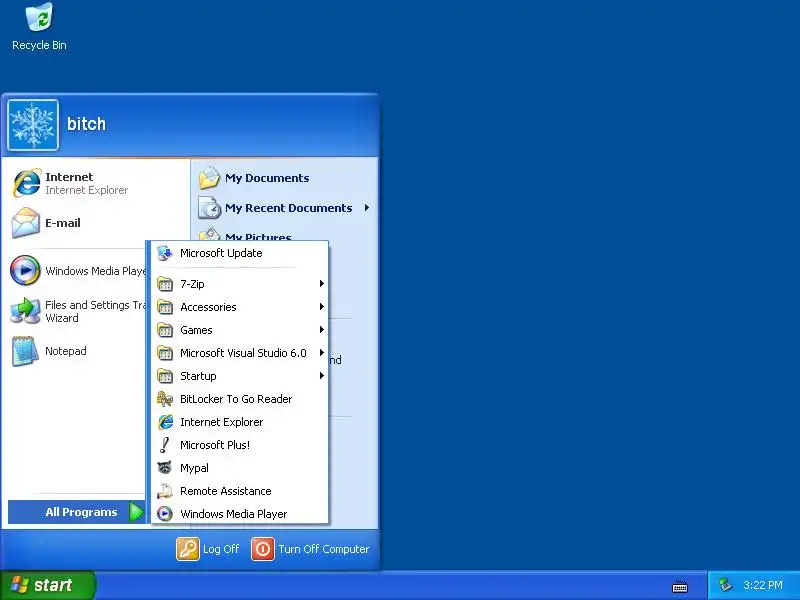The width and height of the screenshot is (800, 600).
Task: Expand the Startup submenu arrow
Action: click(321, 376)
